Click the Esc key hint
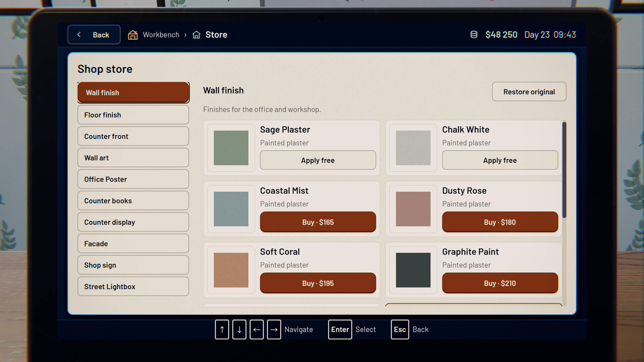The width and height of the screenshot is (644, 362). (x=400, y=329)
